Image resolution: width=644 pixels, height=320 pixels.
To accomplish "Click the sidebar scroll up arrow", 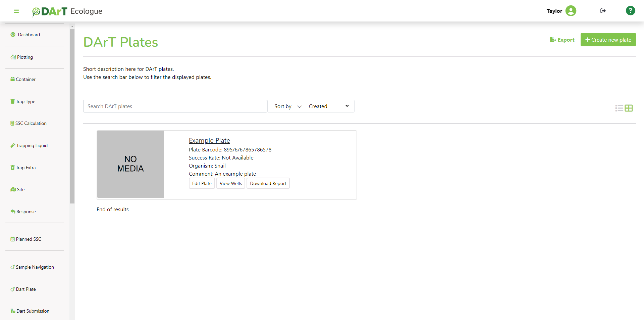I will (72, 26).
